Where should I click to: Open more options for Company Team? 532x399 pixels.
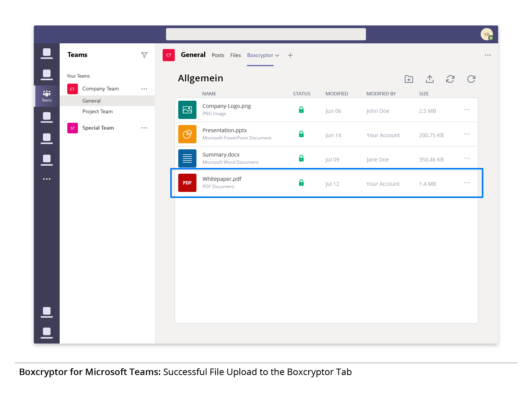(144, 89)
